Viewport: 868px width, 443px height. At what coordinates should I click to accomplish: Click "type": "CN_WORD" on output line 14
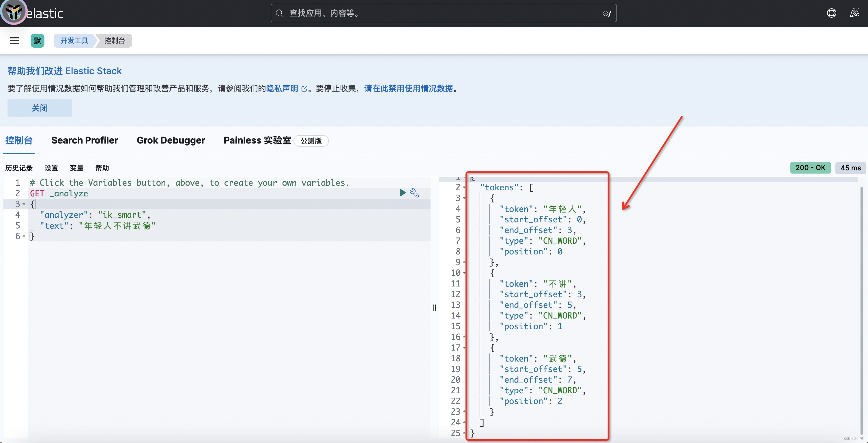[542, 316]
